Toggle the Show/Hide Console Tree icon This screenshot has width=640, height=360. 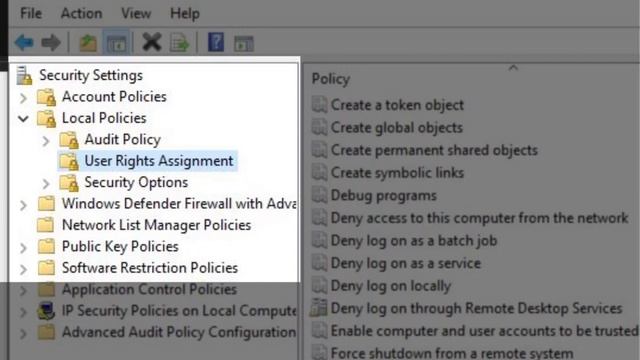117,43
